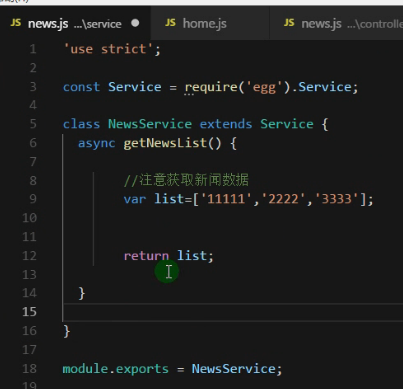Click the unsaved dot on news.js service tab
This screenshot has width=403, height=389.
click(x=135, y=23)
